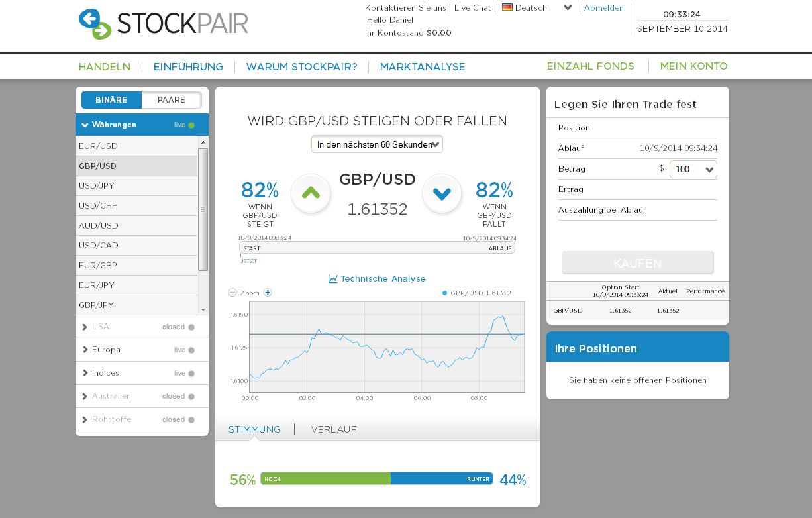Click the Performance column header

tap(705, 291)
